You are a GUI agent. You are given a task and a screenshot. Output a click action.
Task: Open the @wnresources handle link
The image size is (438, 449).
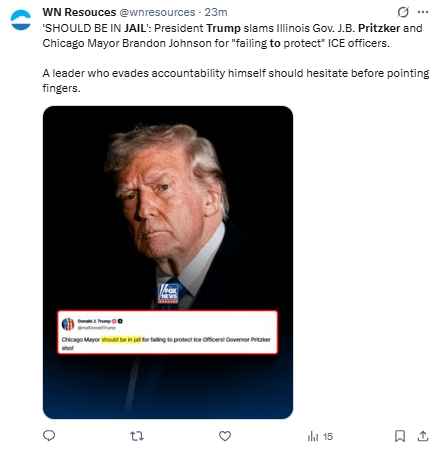[157, 12]
